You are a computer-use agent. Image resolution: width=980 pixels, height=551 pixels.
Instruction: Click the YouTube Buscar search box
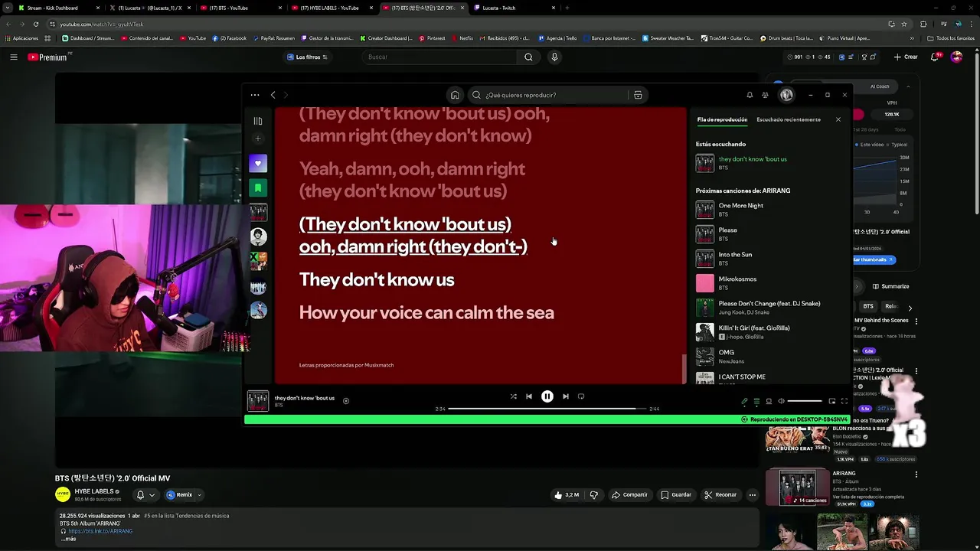(x=441, y=57)
